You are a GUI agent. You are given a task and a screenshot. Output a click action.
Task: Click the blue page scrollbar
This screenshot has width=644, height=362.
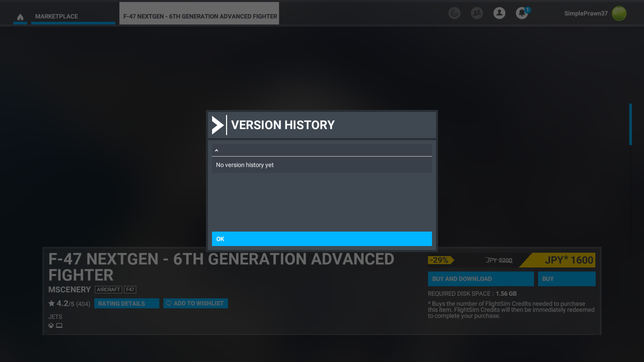[x=630, y=124]
